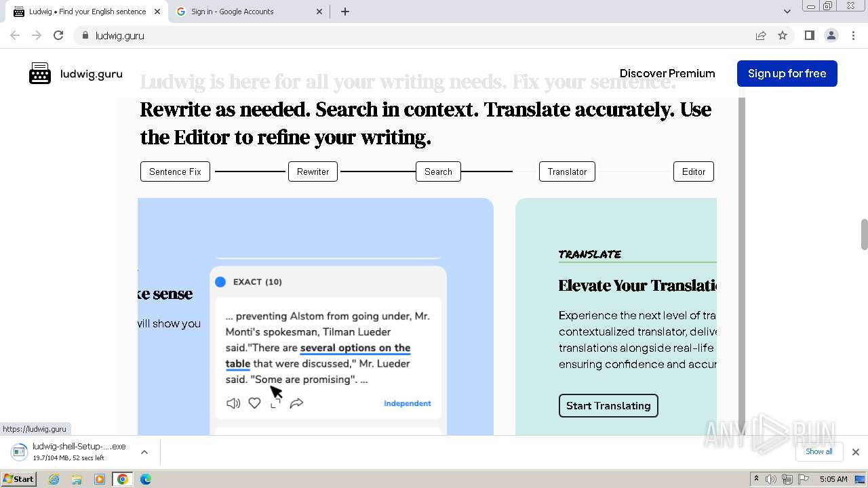This screenshot has width=868, height=488.
Task: Open the Independent source link
Action: tap(407, 403)
